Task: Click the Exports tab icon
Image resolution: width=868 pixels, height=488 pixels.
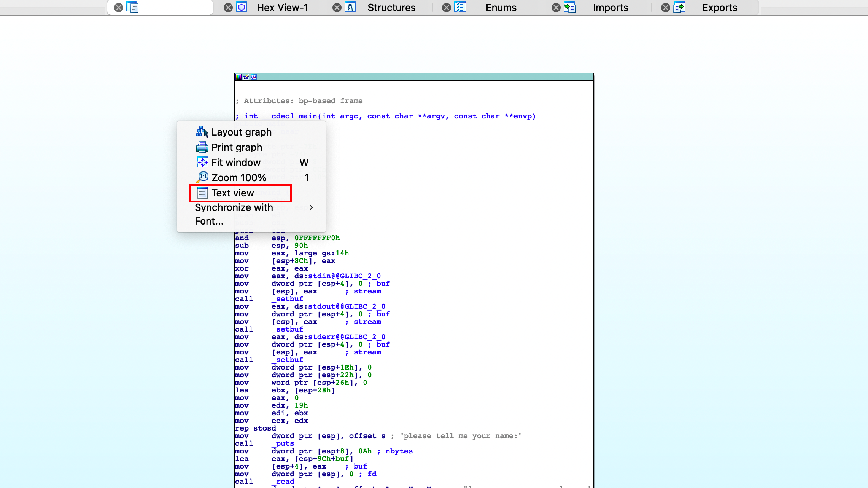Action: [x=679, y=7]
